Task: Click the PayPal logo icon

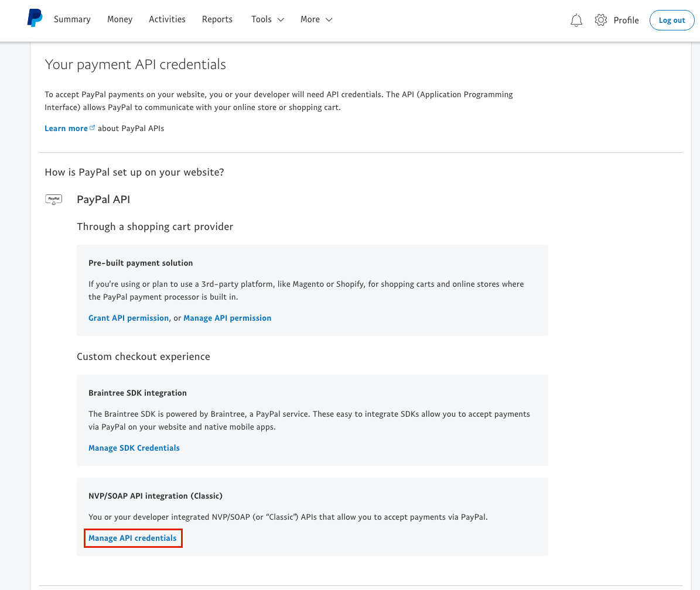Action: [x=35, y=18]
